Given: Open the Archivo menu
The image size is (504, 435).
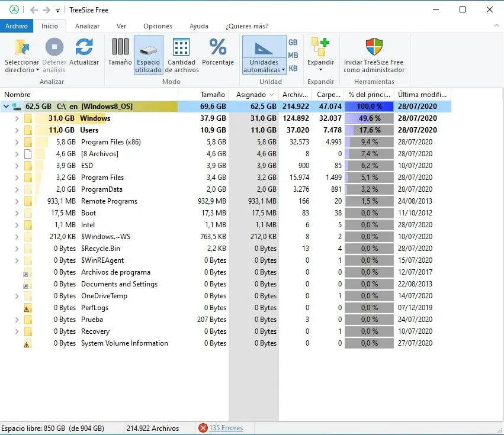Looking at the screenshot, I should 16,26.
